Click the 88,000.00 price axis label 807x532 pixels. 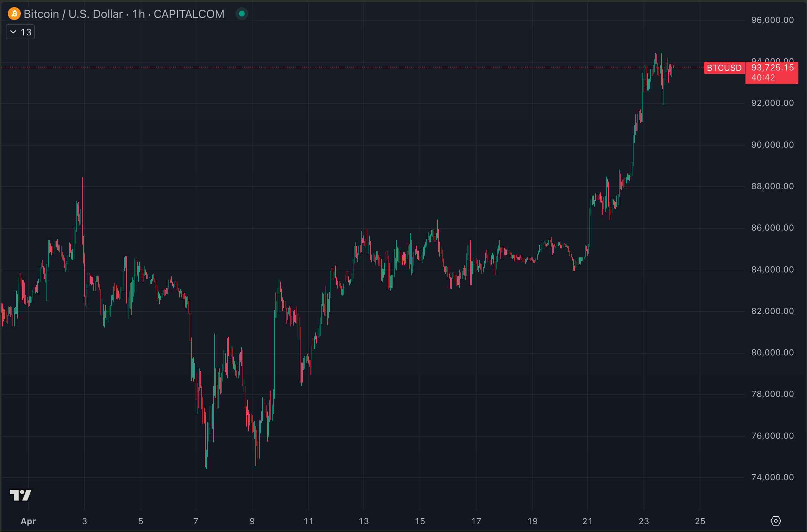[772, 186]
